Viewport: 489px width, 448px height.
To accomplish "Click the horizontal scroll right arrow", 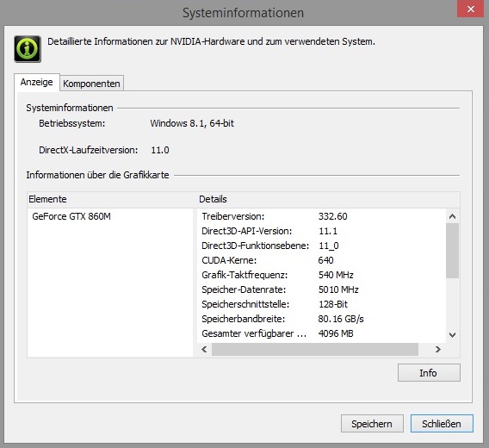I will [x=438, y=349].
